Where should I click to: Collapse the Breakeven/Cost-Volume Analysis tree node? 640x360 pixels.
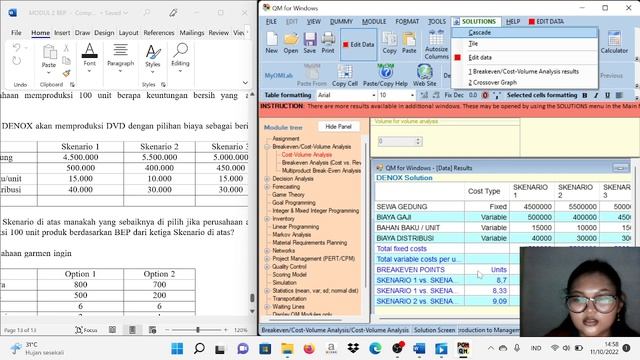267,147
